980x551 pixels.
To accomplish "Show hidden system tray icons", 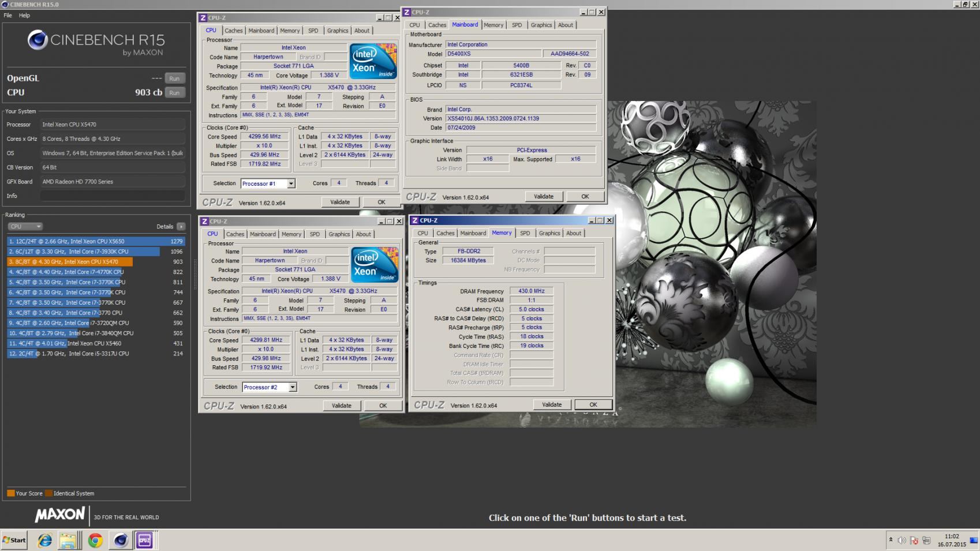I will [x=891, y=540].
